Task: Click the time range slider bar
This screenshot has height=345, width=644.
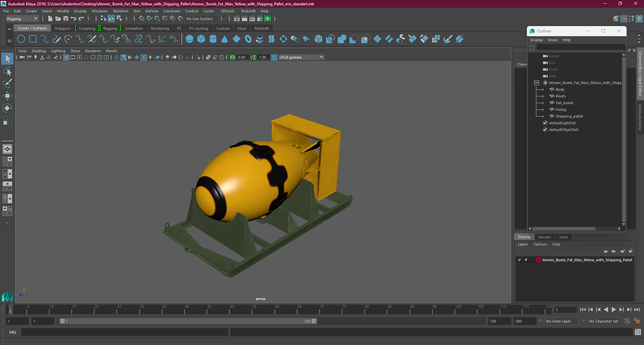Action: coord(188,321)
